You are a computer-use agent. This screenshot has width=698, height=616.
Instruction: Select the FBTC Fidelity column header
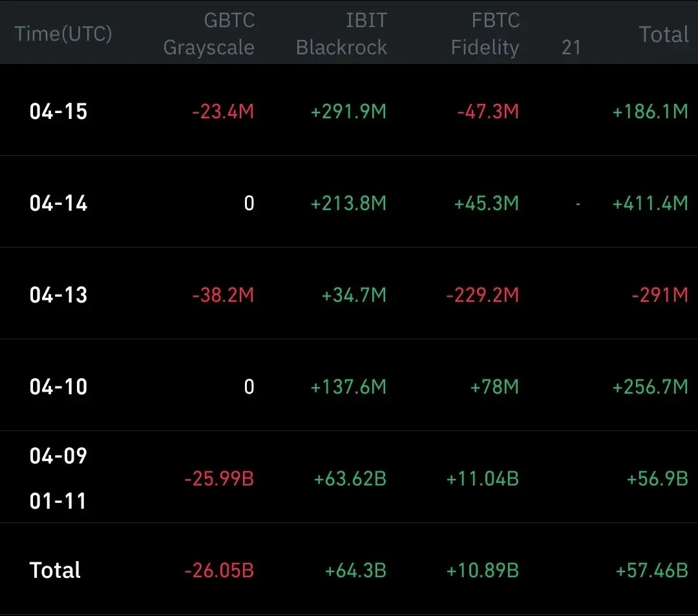coord(485,34)
